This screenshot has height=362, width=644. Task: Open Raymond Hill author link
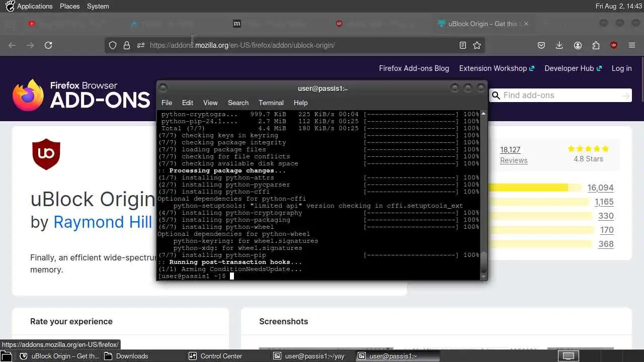tap(103, 222)
